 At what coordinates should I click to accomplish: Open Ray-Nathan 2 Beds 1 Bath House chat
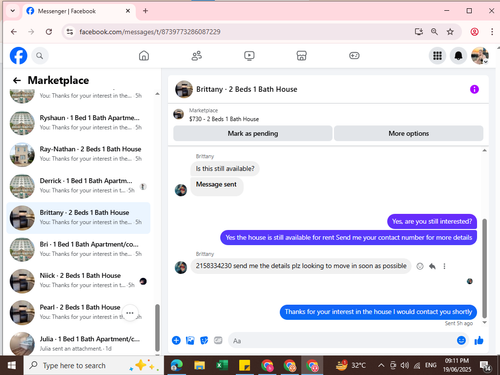(78, 154)
